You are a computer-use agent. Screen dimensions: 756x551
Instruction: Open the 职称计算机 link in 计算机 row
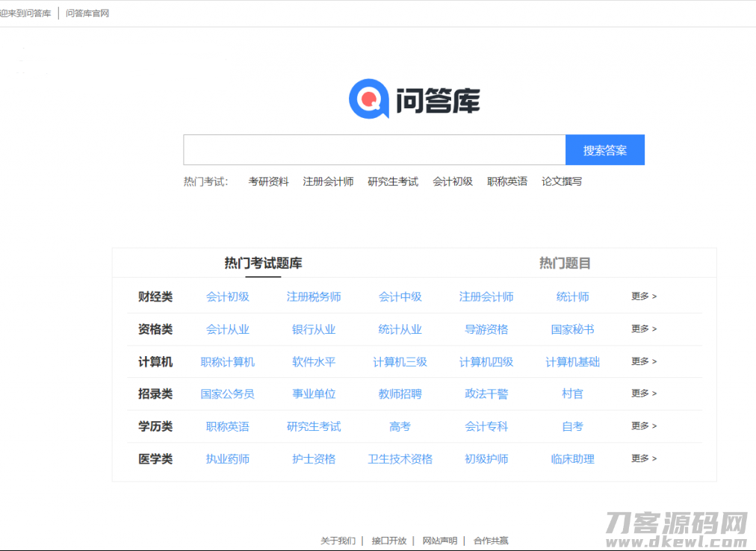[x=228, y=361]
